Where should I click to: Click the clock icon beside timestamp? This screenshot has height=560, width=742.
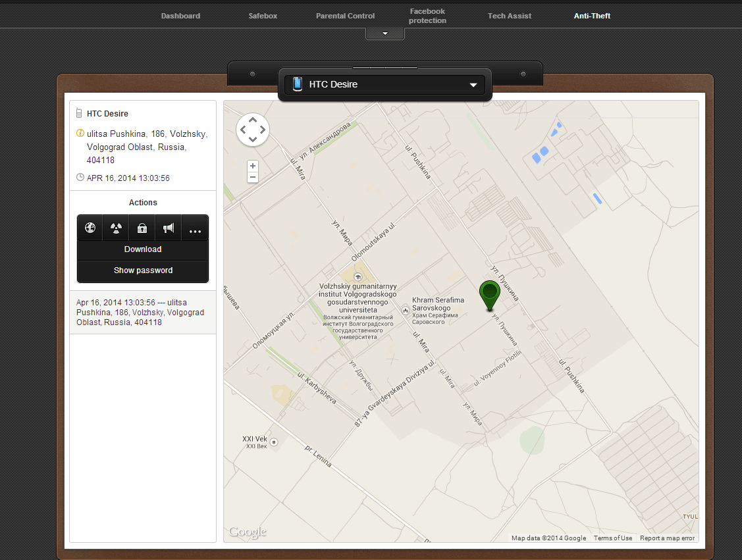(x=80, y=178)
